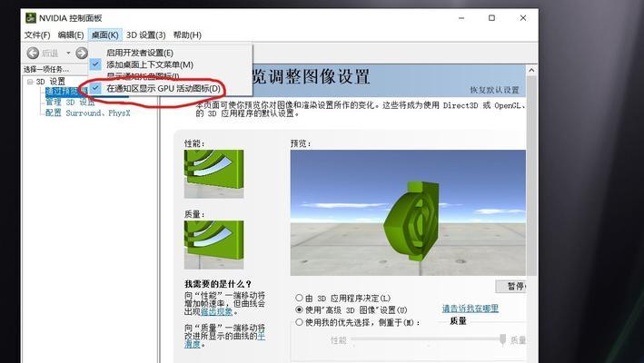Open 锯齿现象 help link

click(x=216, y=312)
